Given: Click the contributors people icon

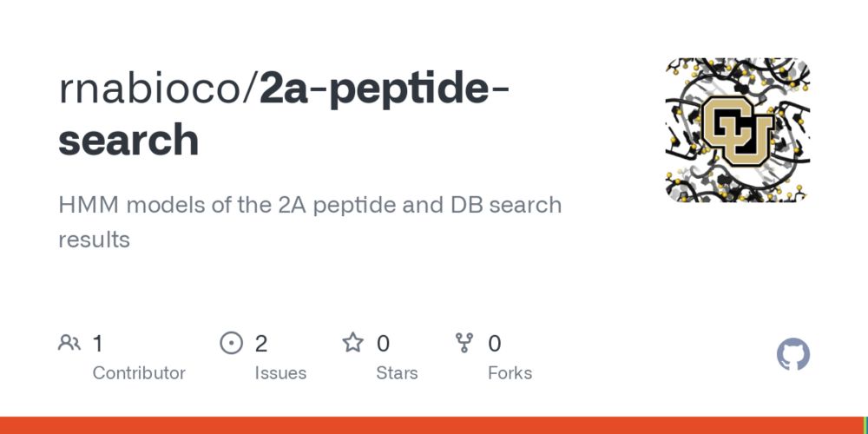Looking at the screenshot, I should [x=69, y=343].
